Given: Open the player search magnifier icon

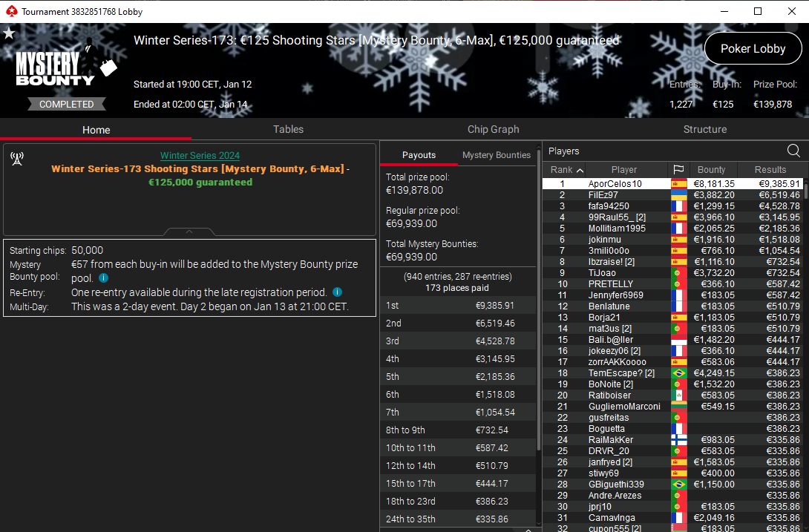Looking at the screenshot, I should coord(793,151).
